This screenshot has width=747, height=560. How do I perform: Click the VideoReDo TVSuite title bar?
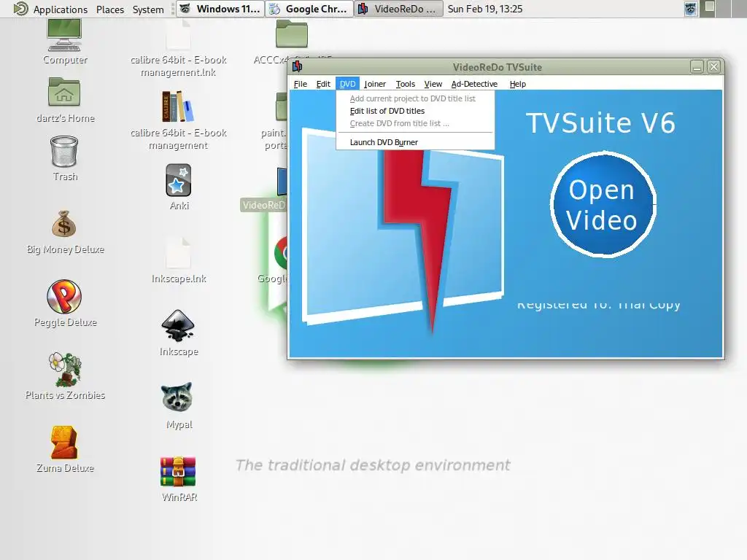497,67
